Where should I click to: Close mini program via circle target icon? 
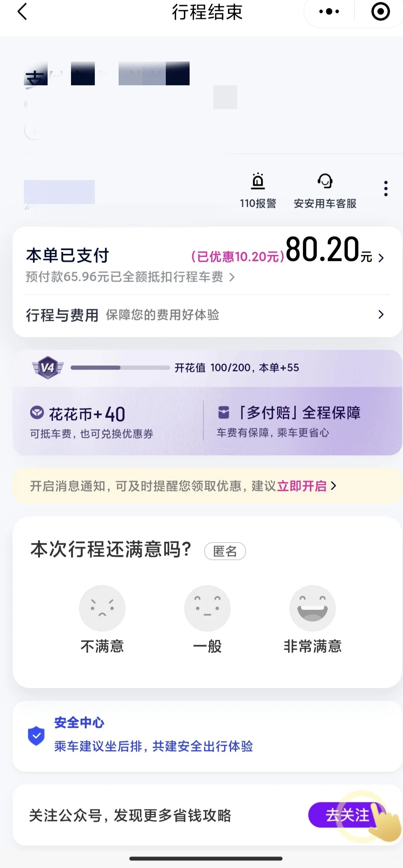click(x=380, y=12)
